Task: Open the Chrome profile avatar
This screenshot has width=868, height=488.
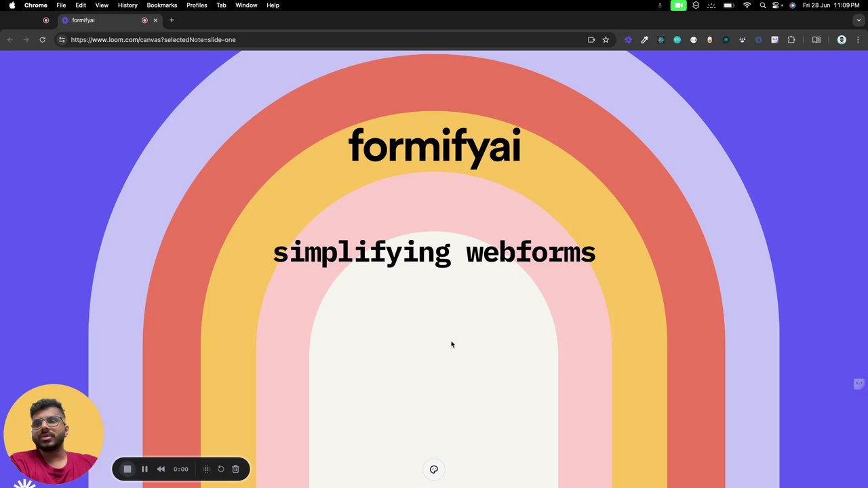Action: (x=842, y=40)
